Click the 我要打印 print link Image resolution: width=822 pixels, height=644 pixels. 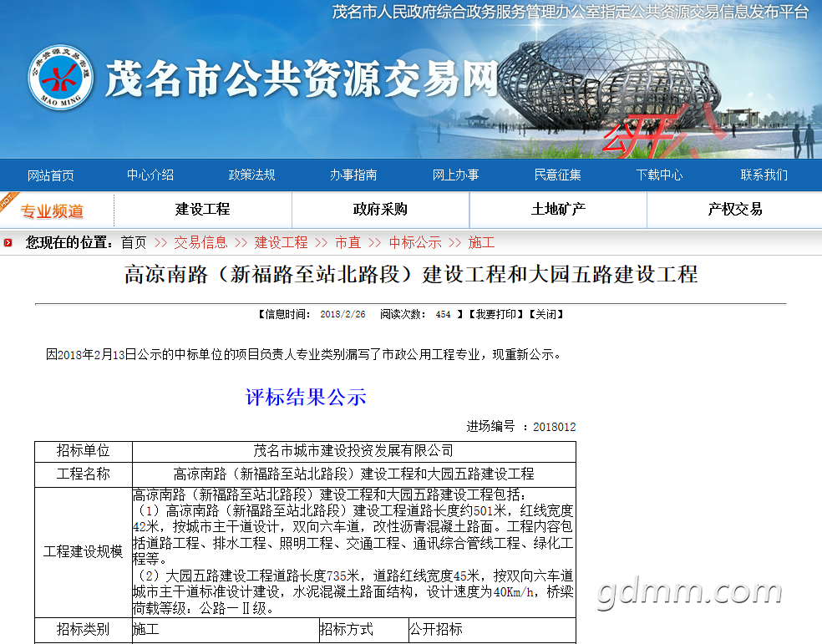point(496,314)
